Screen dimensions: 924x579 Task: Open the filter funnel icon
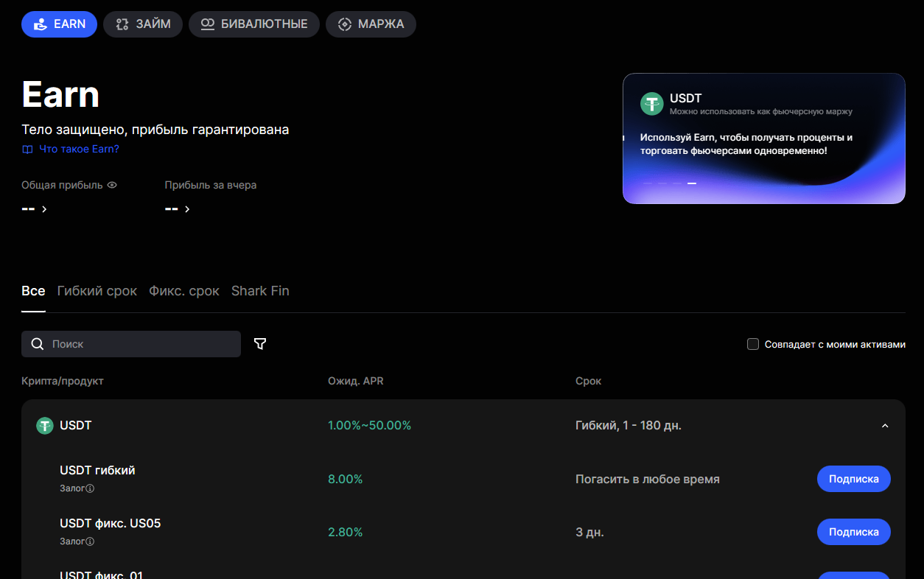click(260, 344)
